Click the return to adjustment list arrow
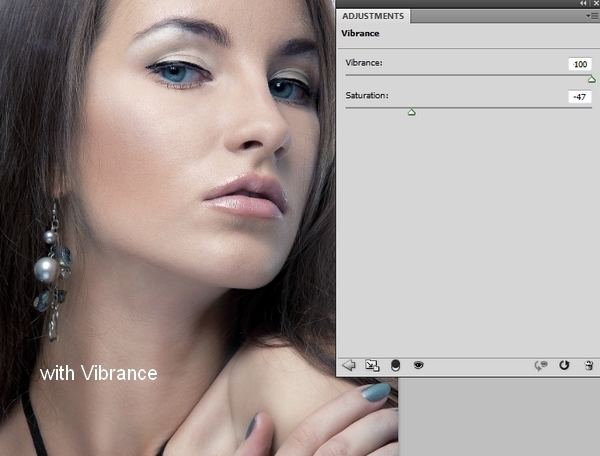The width and height of the screenshot is (600, 456). pos(349,366)
